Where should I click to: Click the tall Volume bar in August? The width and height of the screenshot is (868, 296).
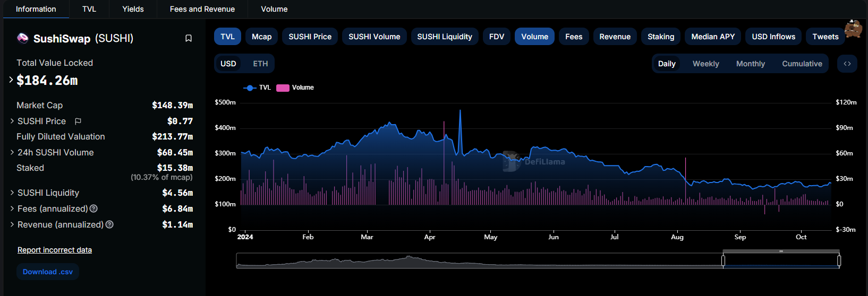(x=685, y=181)
